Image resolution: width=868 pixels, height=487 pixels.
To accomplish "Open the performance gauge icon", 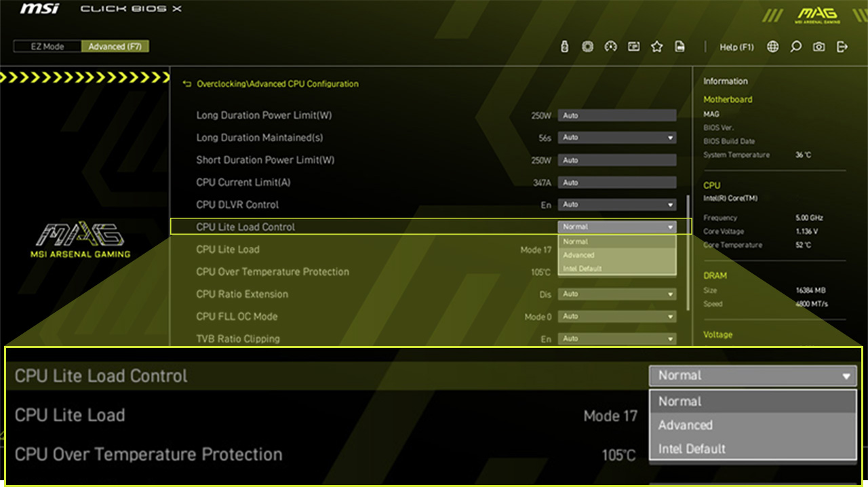I will pyautogui.click(x=610, y=46).
